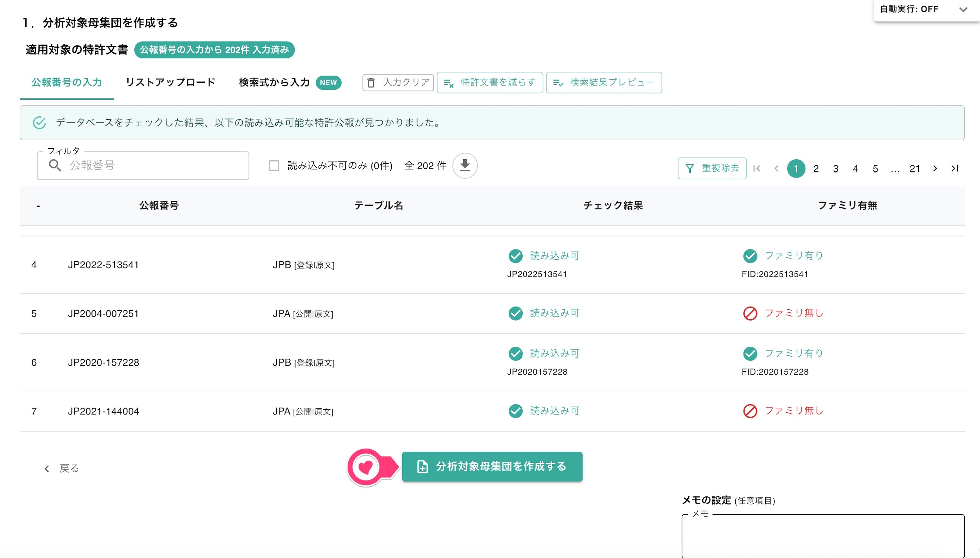
Task: Click the メモ text area
Action: coord(823,536)
